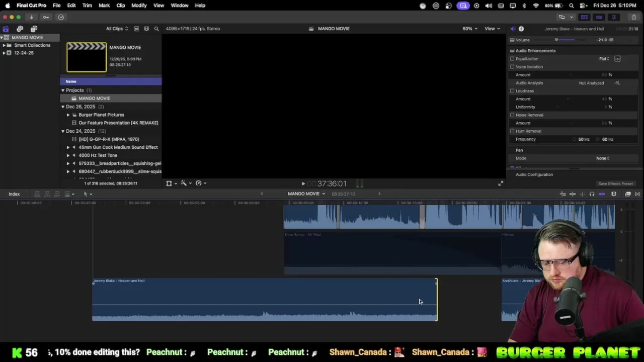The image size is (644, 362).
Task: Switch to the Info inspector icon
Action: pos(521,29)
